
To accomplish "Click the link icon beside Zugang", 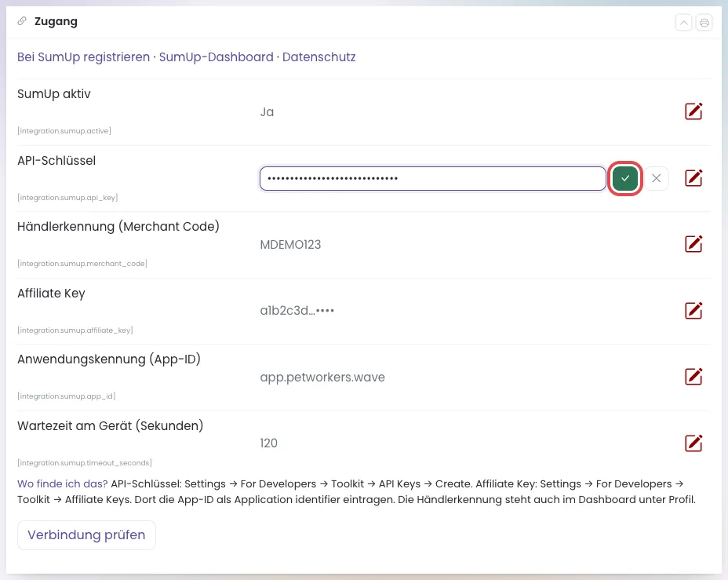I will (22, 21).
